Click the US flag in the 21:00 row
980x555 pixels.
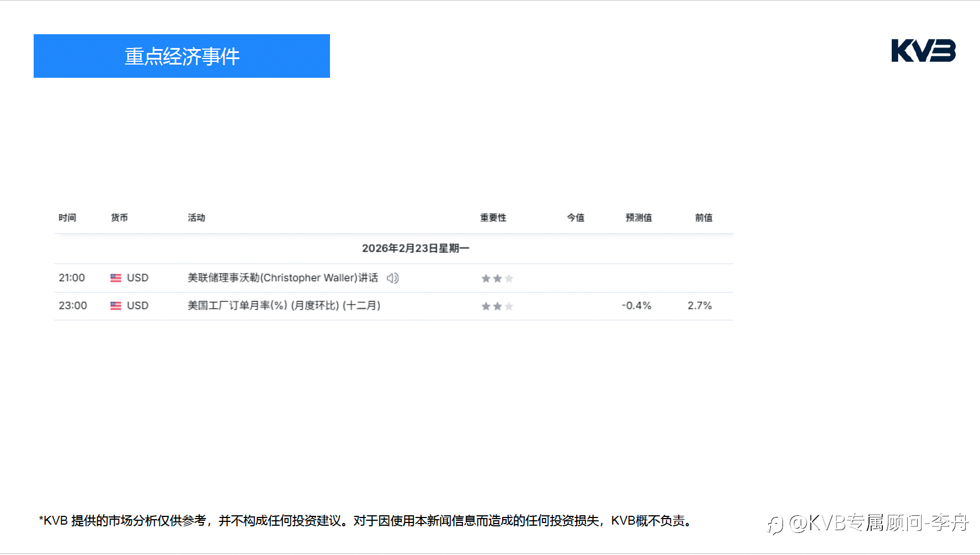click(116, 278)
